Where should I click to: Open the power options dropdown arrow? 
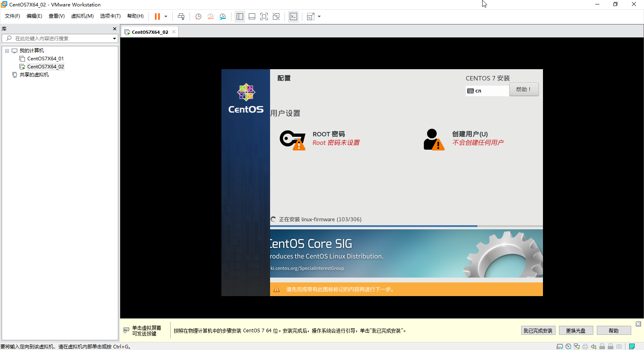[x=166, y=16]
